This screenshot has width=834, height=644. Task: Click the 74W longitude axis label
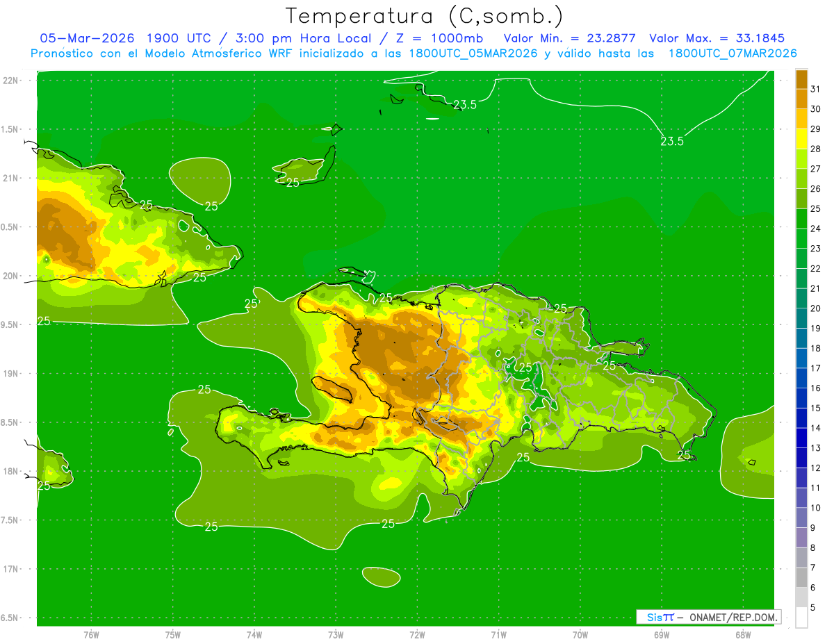[x=254, y=634]
